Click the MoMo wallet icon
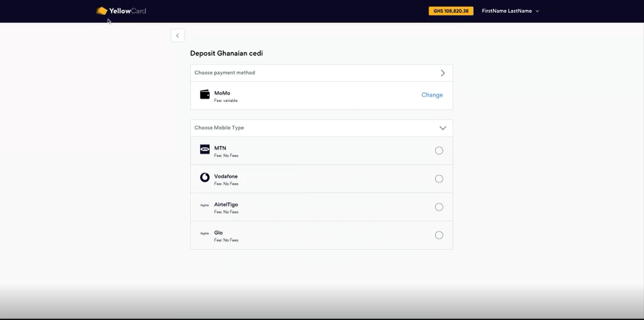 tap(205, 94)
